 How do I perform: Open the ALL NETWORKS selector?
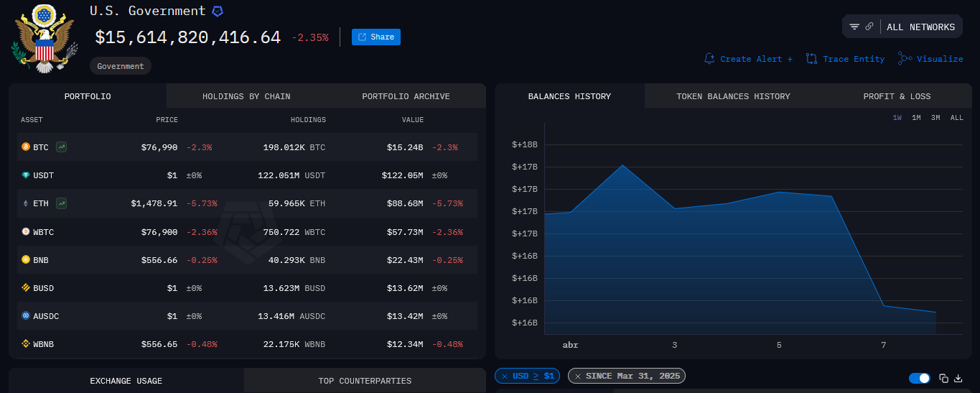tap(920, 27)
